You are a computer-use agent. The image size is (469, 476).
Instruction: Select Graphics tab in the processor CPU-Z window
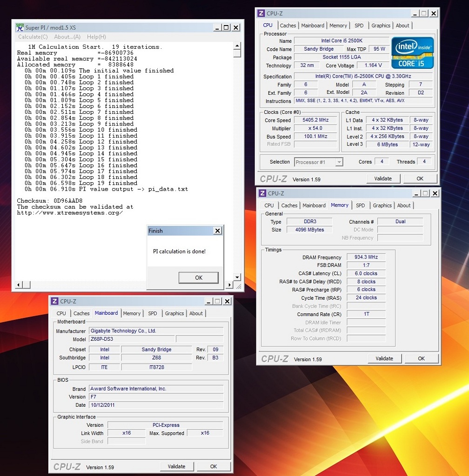point(381,26)
